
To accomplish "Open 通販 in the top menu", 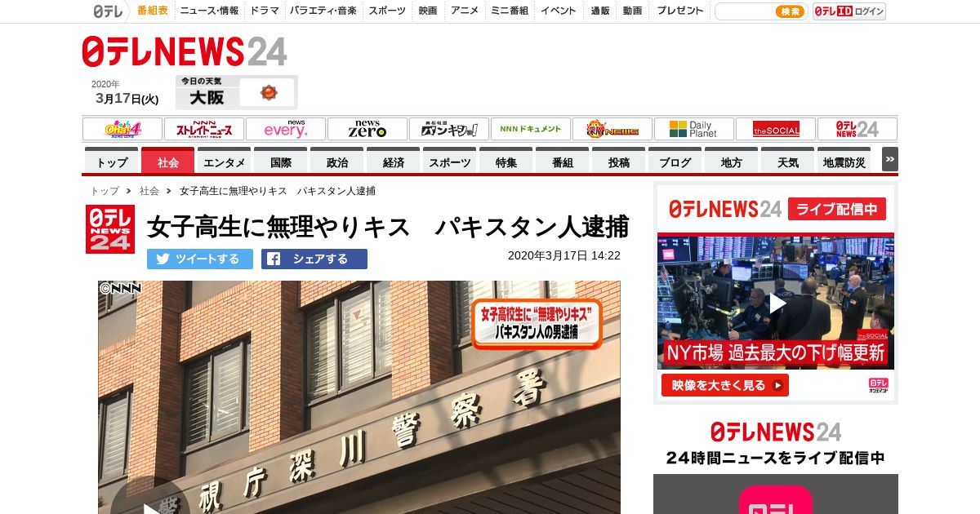I will point(600,11).
